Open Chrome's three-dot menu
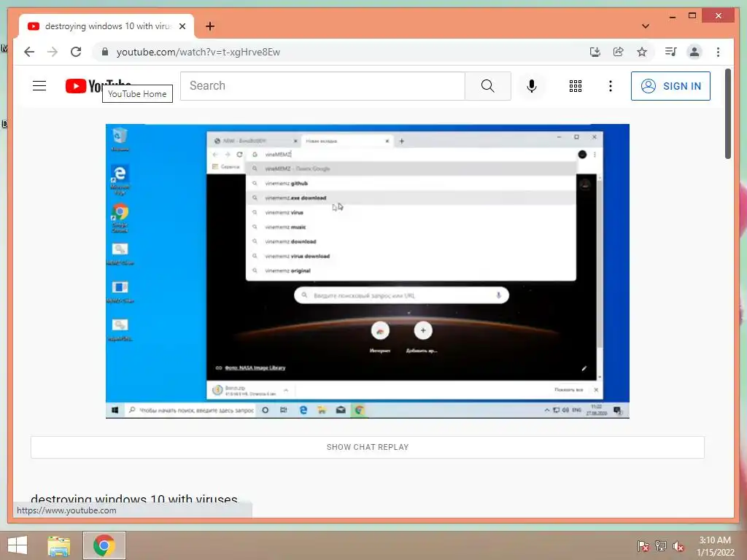 coord(718,52)
